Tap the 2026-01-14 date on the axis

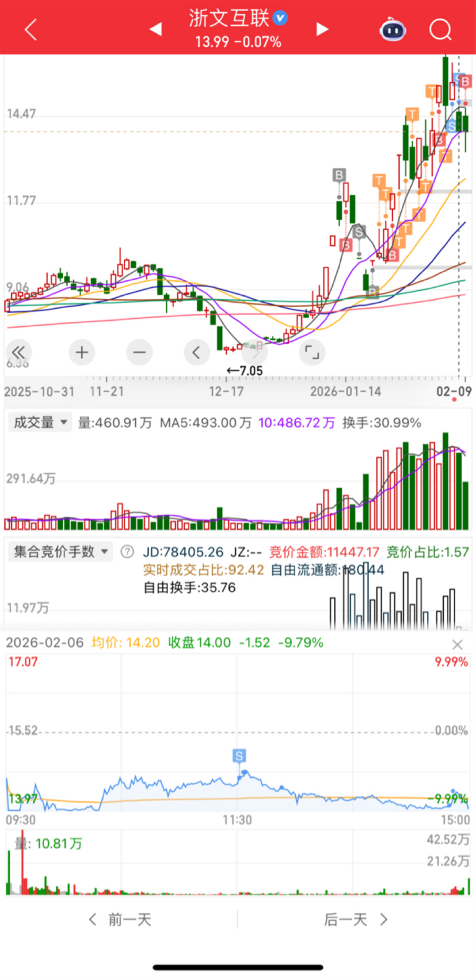(x=345, y=391)
